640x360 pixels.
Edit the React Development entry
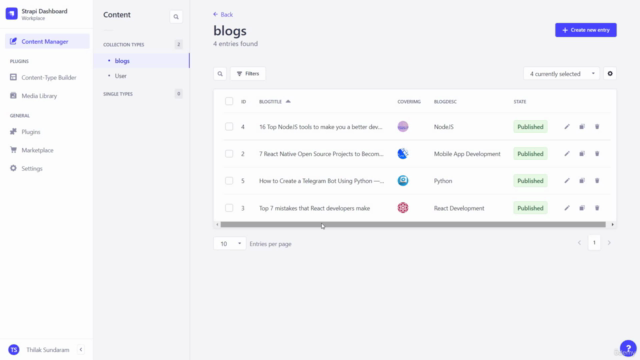[567, 208]
